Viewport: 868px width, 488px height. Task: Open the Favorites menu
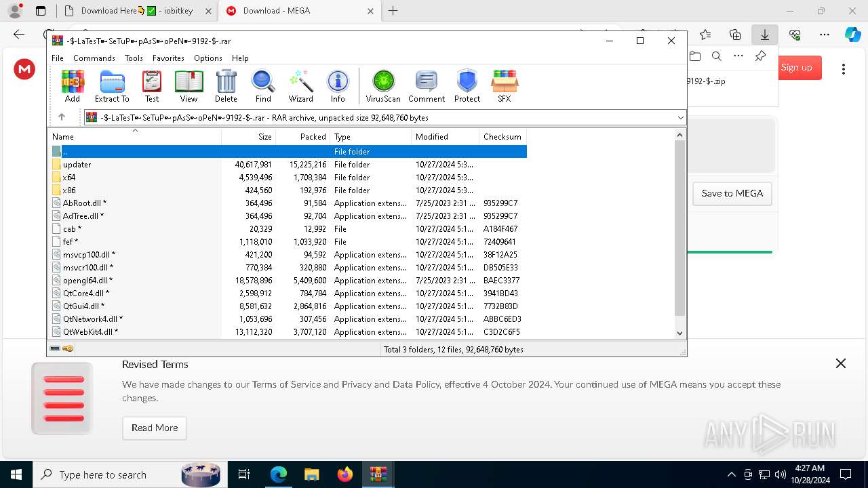[x=168, y=58]
